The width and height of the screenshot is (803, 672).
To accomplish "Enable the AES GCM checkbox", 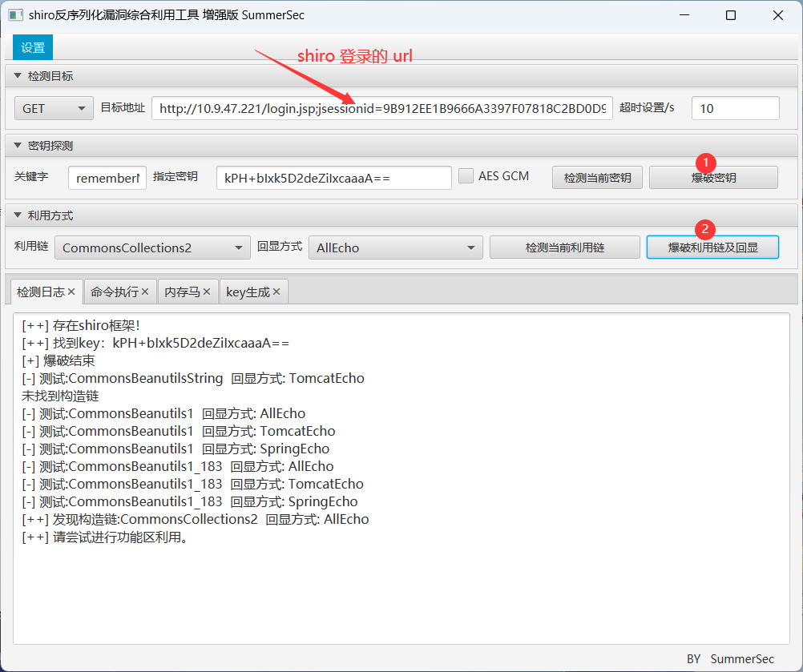I will pos(466,176).
